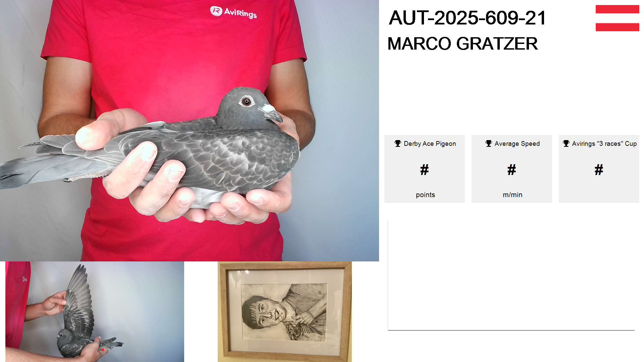Click the Austrian flag image
This screenshot has width=644, height=362.
[x=617, y=18]
